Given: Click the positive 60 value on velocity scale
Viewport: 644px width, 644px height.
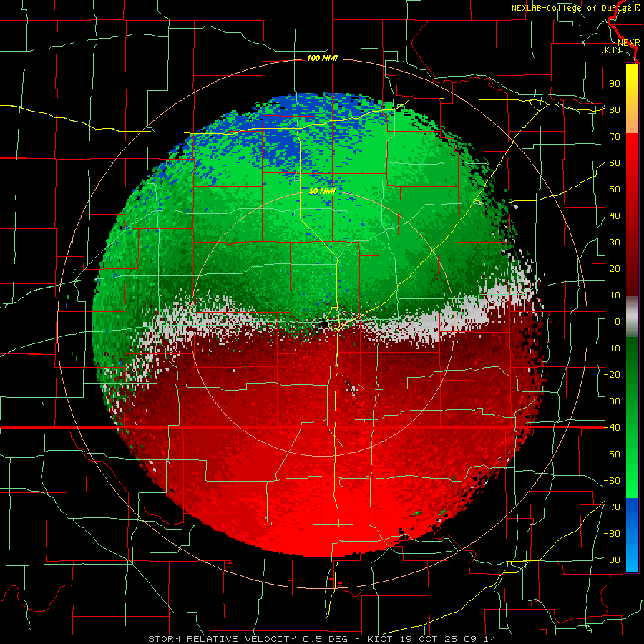Looking at the screenshot, I should point(615,162).
